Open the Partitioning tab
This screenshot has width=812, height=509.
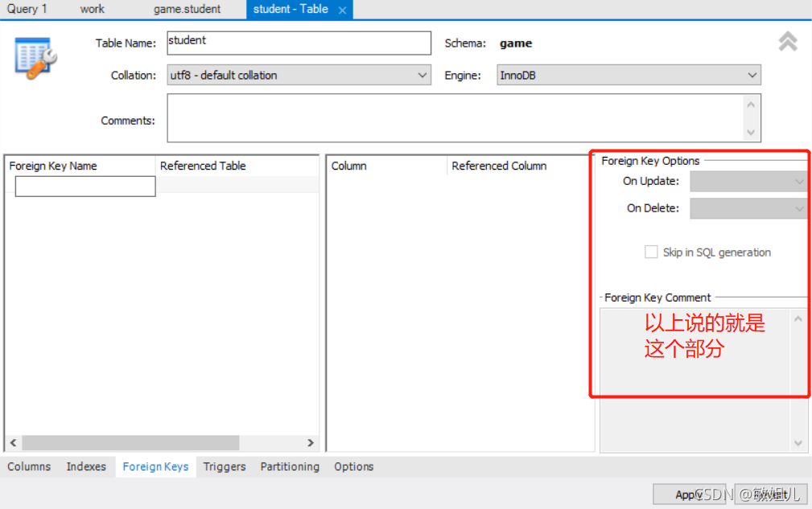tap(290, 466)
